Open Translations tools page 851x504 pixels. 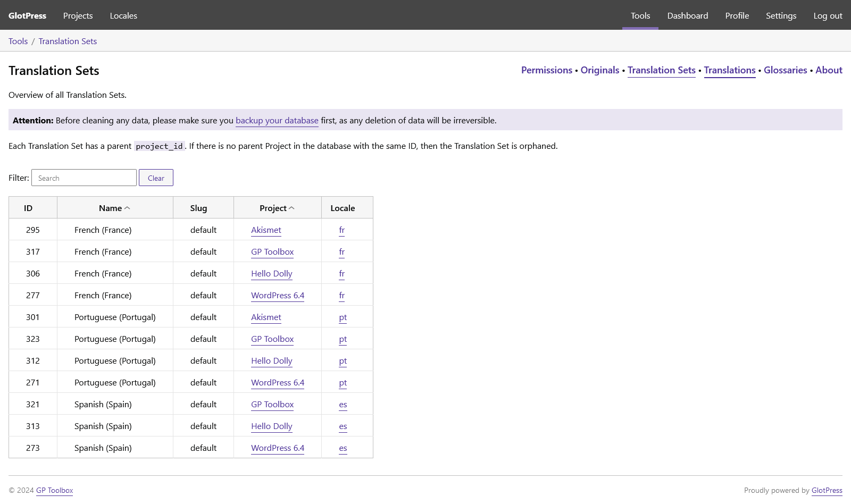pos(730,70)
